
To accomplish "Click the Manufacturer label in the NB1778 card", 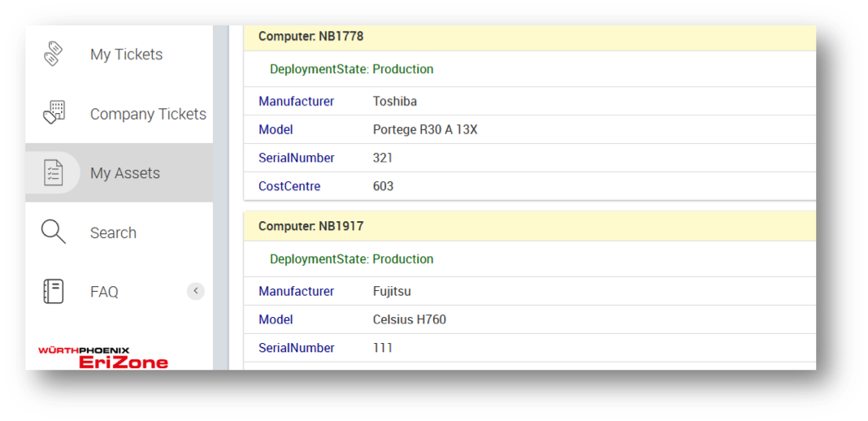I will (296, 102).
